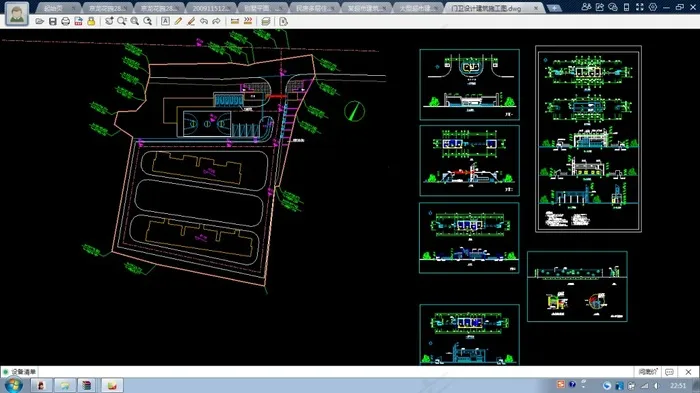The image size is (700, 393).
Task: Open settings hexagon gear in title bar
Action: pos(653,7)
